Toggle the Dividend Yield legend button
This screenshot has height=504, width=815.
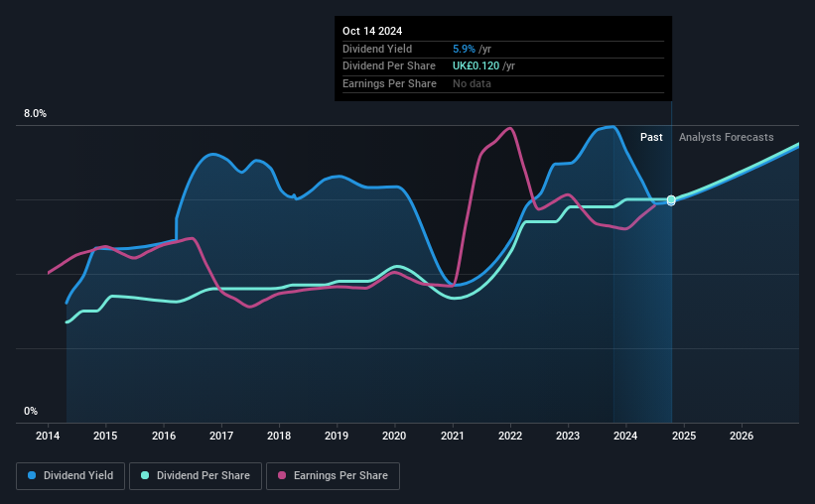click(70, 476)
